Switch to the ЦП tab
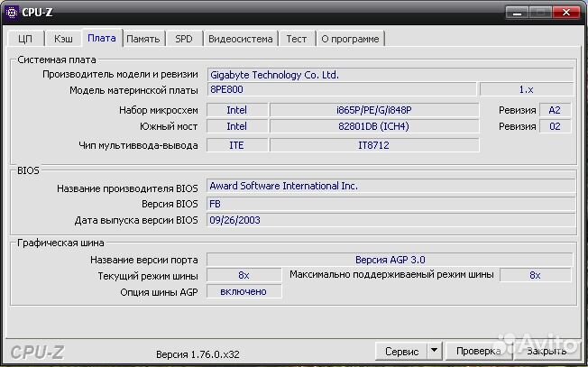This screenshot has width=588, height=367. point(25,39)
